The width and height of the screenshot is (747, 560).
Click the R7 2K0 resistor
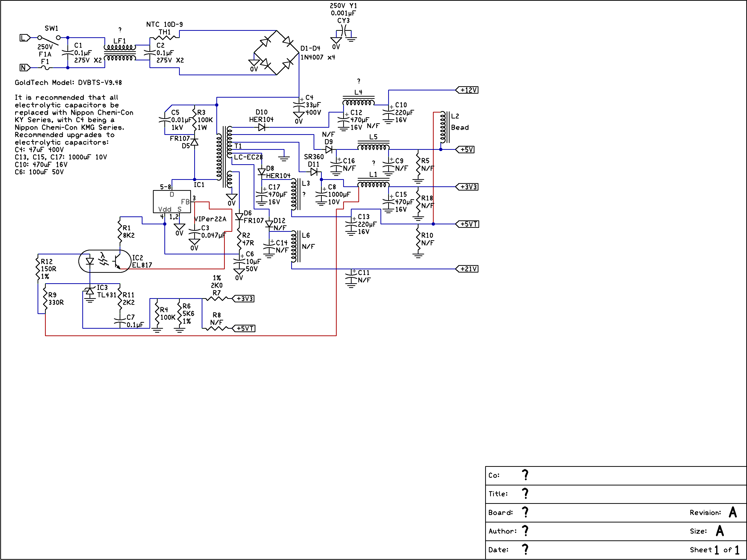tap(217, 299)
